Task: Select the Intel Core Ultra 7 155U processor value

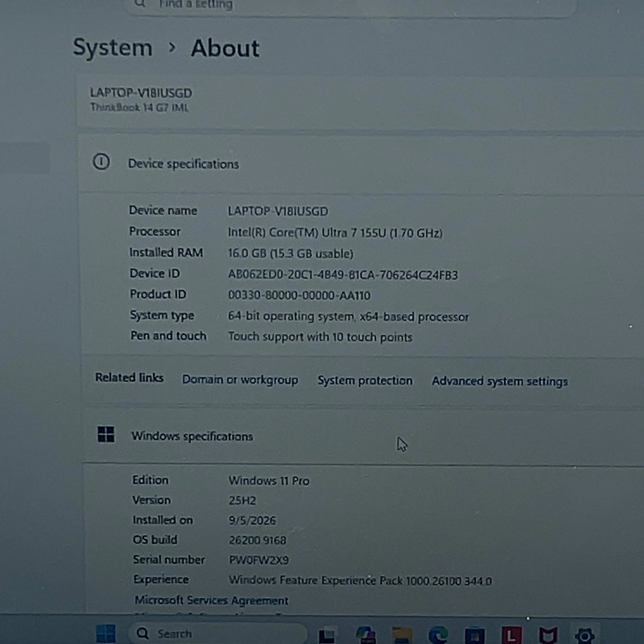Action: click(335, 233)
